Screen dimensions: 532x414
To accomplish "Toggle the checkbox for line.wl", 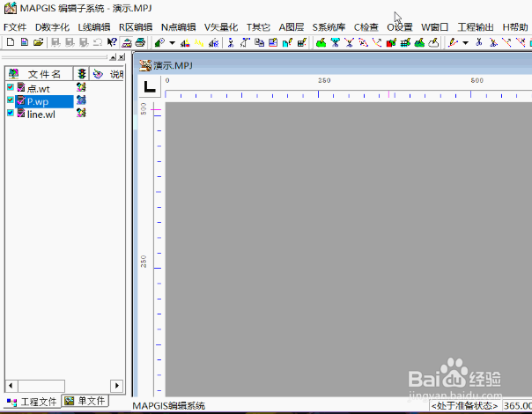I will tap(11, 113).
